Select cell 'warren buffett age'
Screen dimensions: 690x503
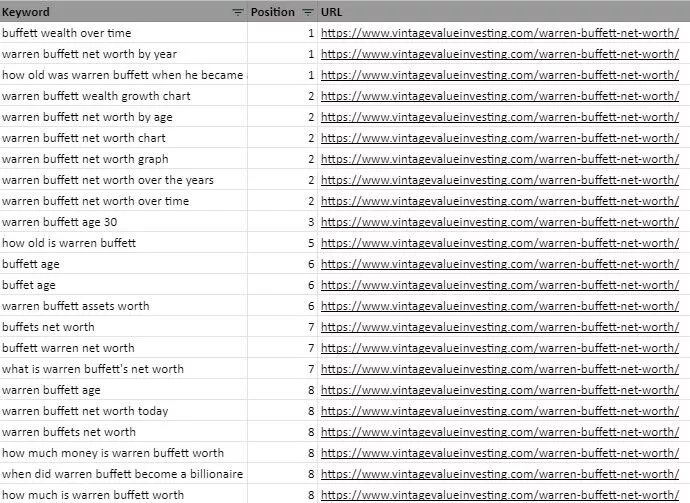point(124,390)
